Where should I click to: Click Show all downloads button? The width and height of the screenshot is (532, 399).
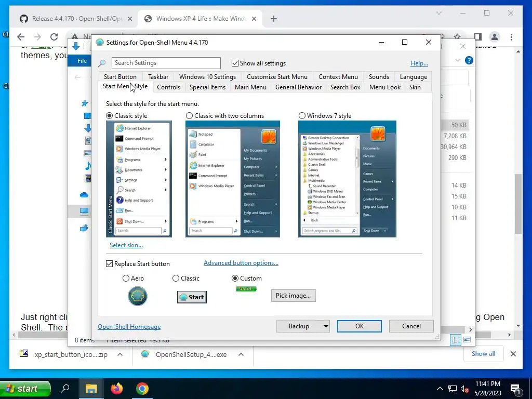[x=484, y=354]
